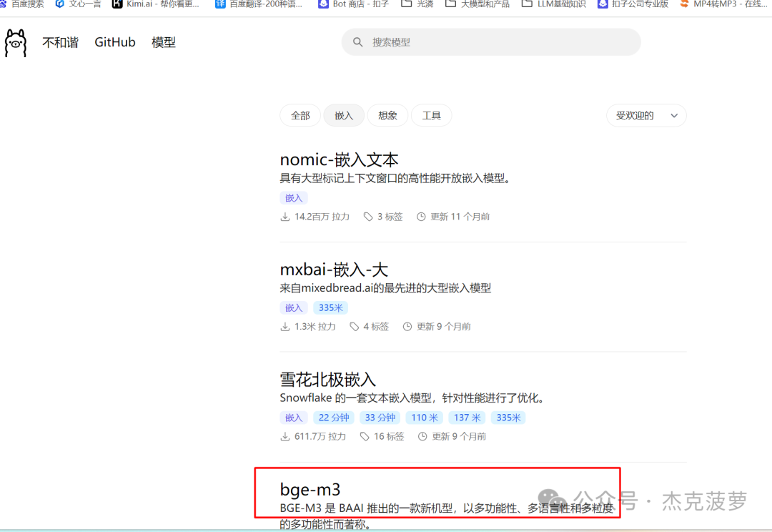Screen dimensions: 772x532
Task: Open 百度翻译 bookmark
Action: [259, 4]
